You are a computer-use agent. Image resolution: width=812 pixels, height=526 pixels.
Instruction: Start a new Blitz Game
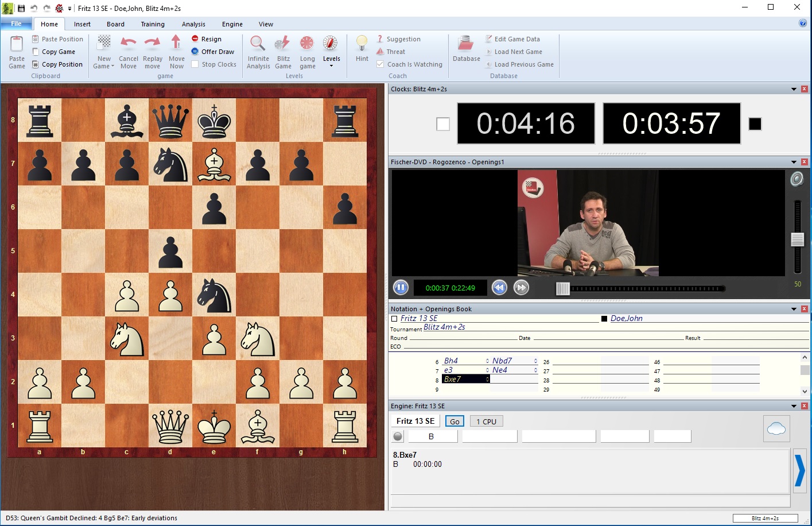coord(283,52)
